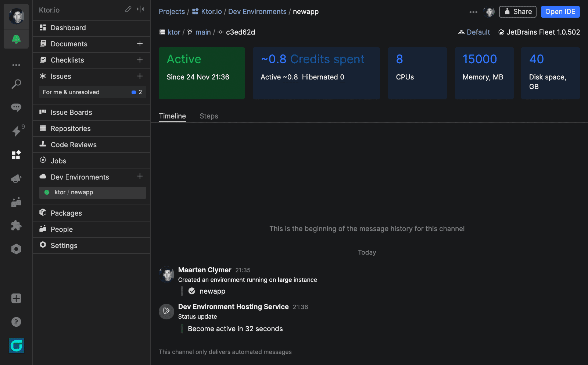Viewport: 588px width, 365px height.
Task: Collapse the project sidebar panel
Action: [x=140, y=9]
